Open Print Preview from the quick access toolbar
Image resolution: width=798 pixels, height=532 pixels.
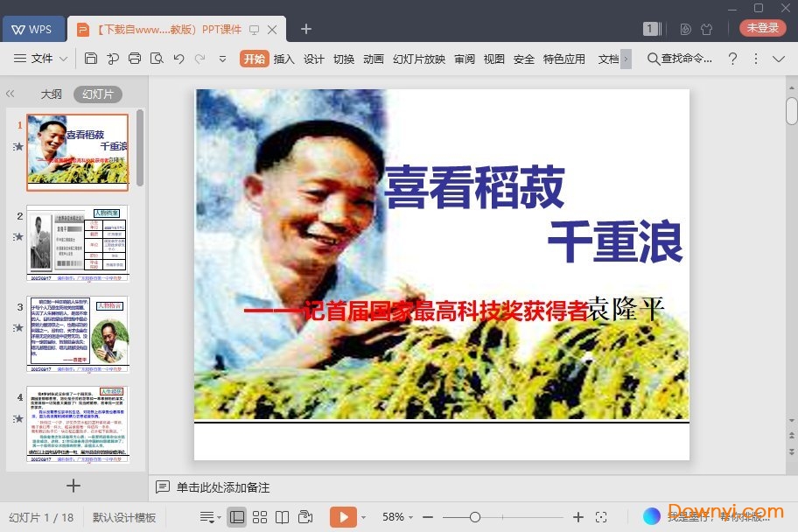coord(157,59)
